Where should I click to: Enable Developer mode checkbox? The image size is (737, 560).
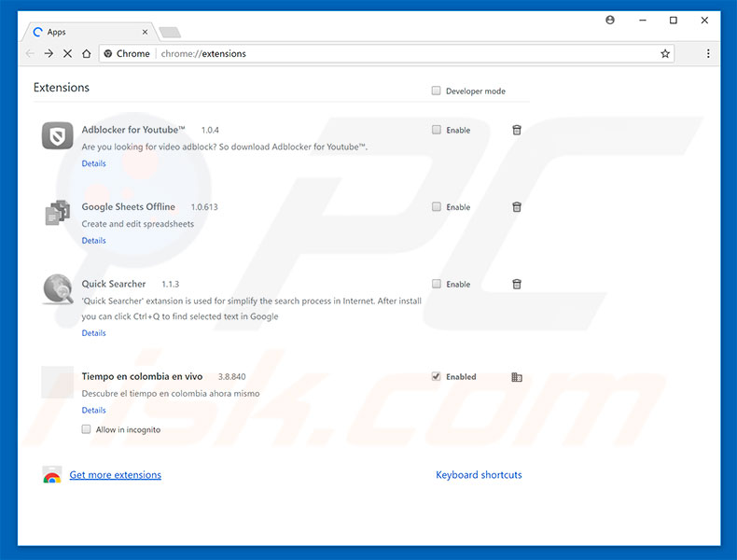point(437,91)
